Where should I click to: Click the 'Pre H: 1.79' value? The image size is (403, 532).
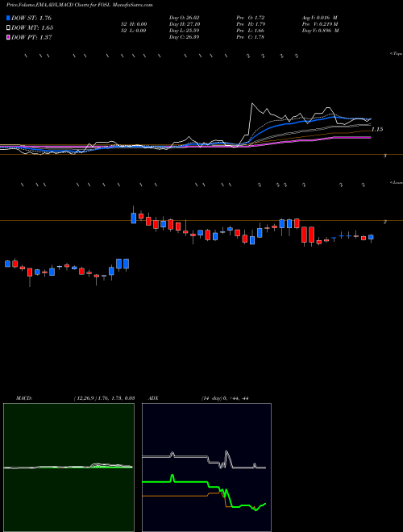(x=252, y=24)
